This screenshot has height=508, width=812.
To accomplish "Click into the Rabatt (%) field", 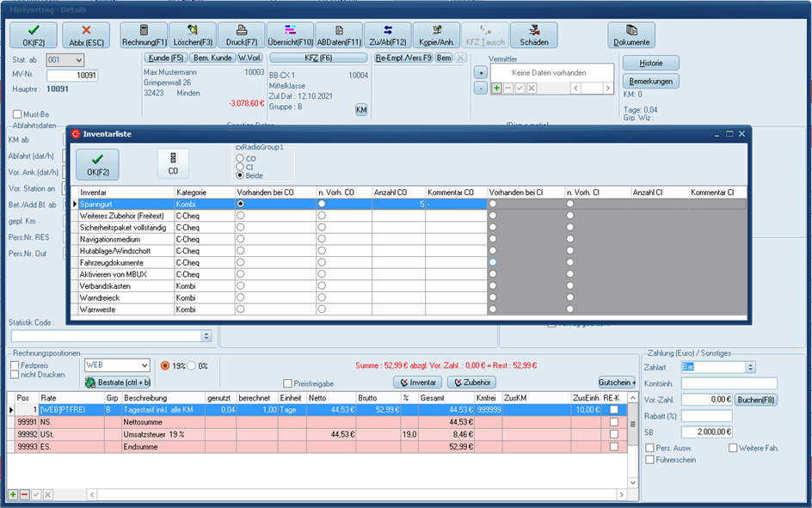I will click(706, 416).
